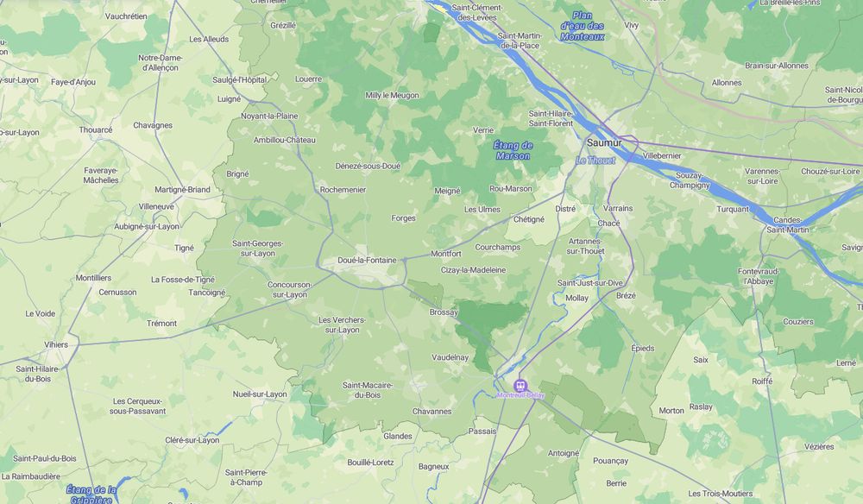This screenshot has height=504, width=863.
Task: Select the Cizay-la-Madeleine label
Action: [473, 270]
